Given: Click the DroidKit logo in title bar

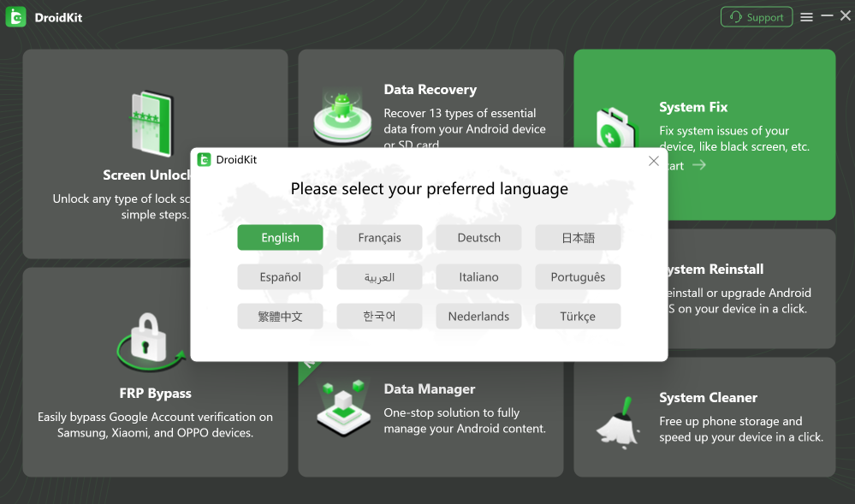Looking at the screenshot, I should coord(15,17).
